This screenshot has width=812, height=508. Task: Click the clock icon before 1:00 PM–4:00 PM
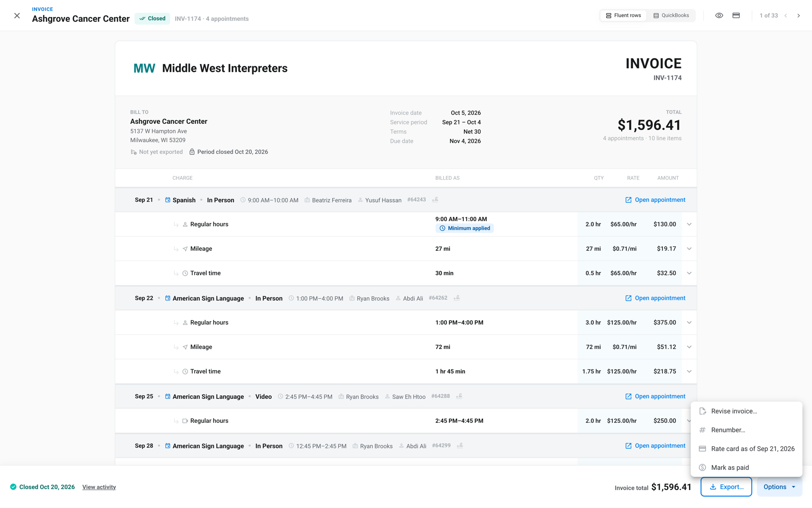point(291,298)
